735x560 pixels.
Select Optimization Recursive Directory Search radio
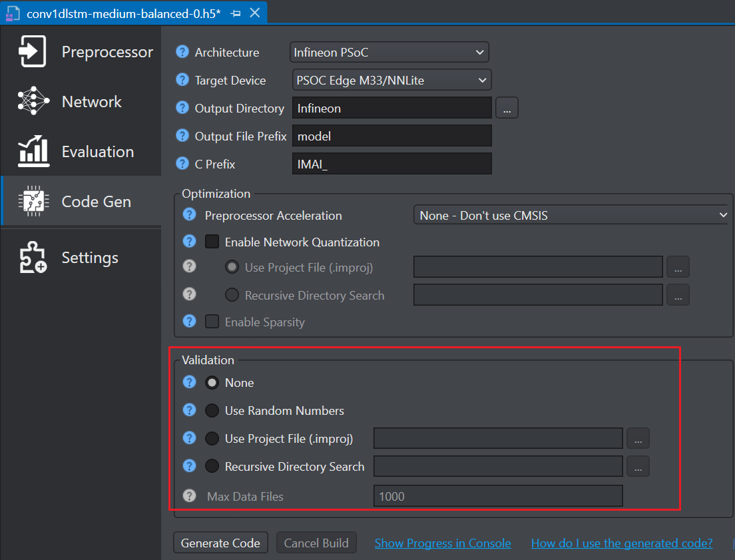click(232, 295)
